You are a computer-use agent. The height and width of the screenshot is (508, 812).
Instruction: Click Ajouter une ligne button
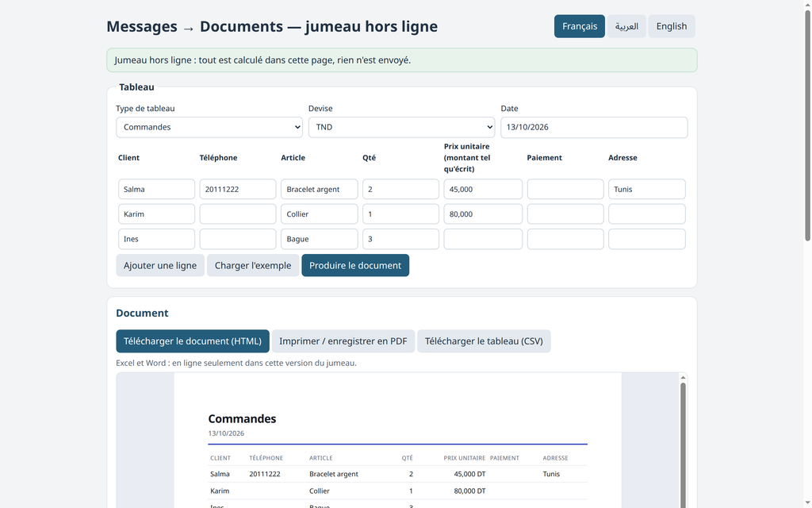[160, 265]
